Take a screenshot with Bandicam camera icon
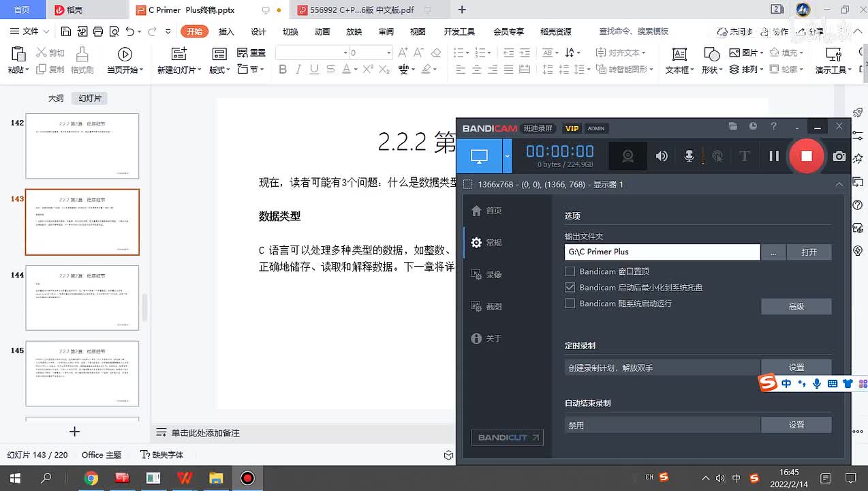 pyautogui.click(x=839, y=156)
